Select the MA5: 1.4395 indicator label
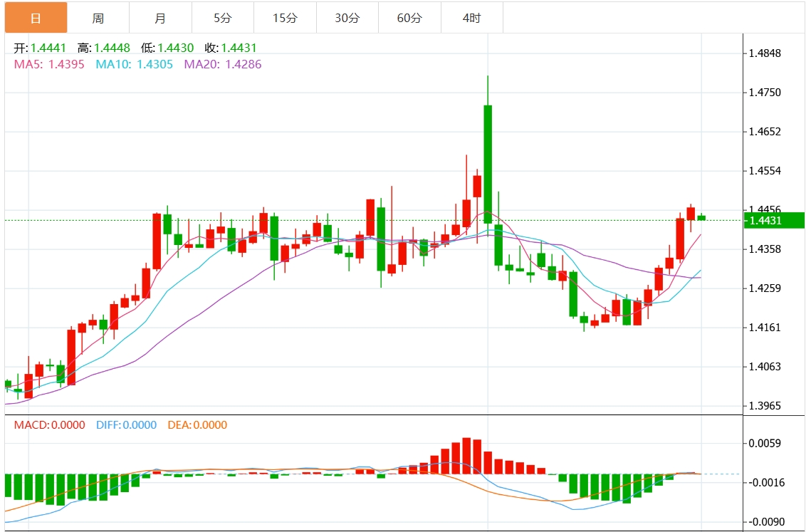The width and height of the screenshot is (811, 532). click(49, 64)
